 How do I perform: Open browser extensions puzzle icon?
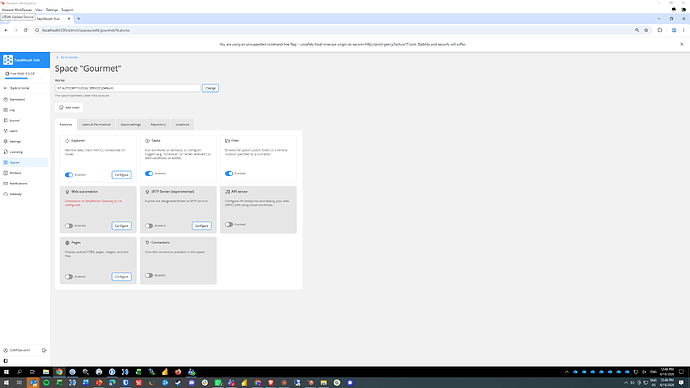(x=660, y=30)
